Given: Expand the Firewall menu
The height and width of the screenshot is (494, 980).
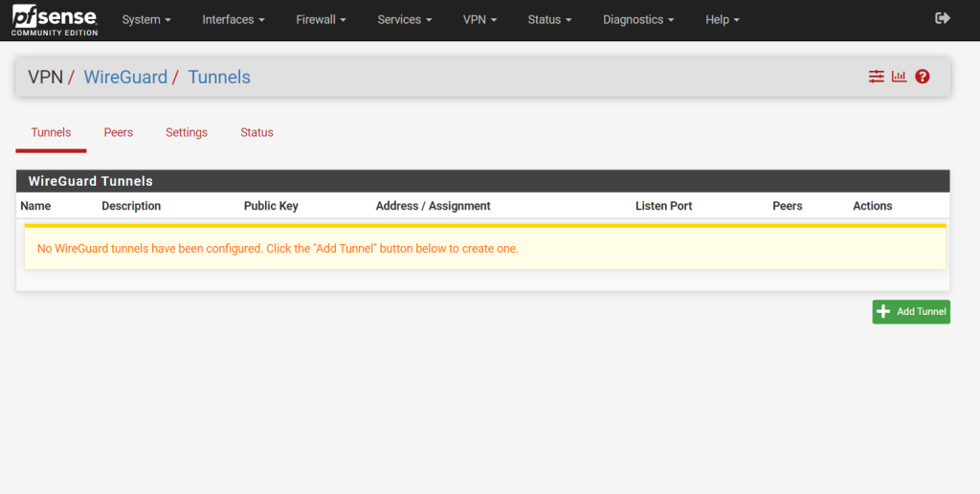Looking at the screenshot, I should (x=321, y=19).
